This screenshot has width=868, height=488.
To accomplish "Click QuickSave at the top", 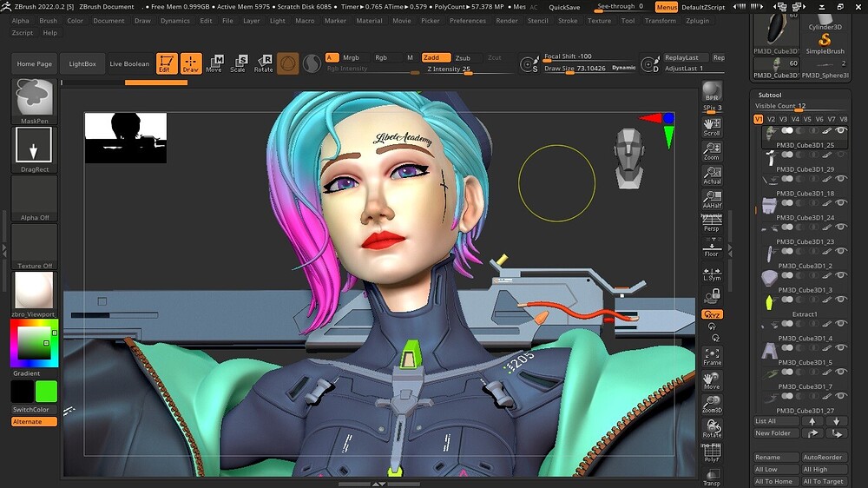I will [565, 7].
